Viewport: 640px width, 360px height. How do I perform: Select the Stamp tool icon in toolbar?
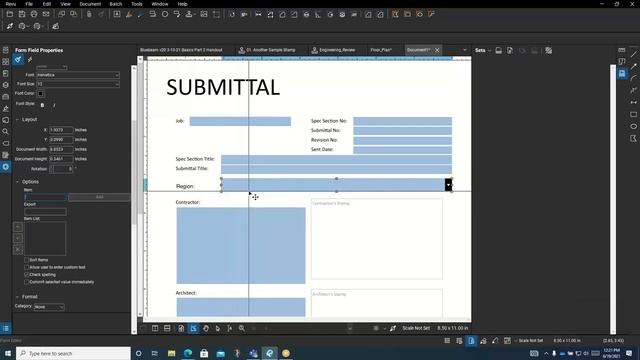pos(189,14)
